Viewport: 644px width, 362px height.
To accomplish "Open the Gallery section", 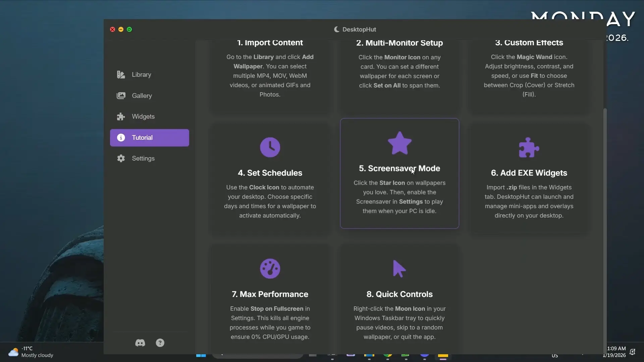I will click(149, 96).
